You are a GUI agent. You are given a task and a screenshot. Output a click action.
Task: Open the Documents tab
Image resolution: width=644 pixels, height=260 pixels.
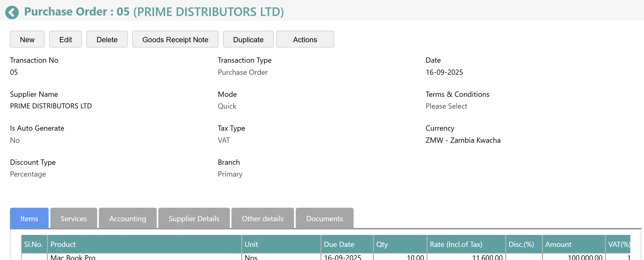pos(325,218)
